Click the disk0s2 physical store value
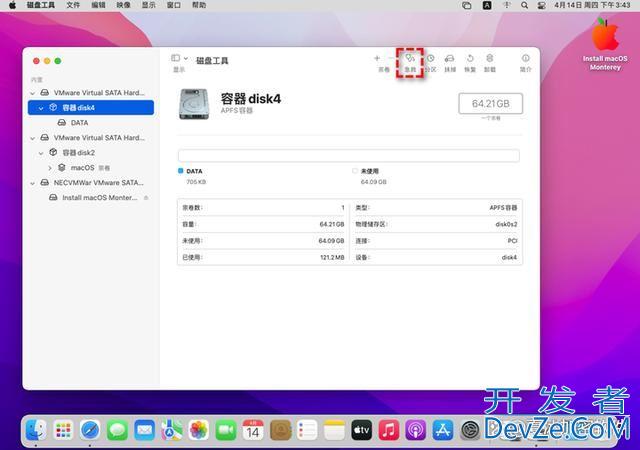This screenshot has height=450, width=640. coord(506,224)
